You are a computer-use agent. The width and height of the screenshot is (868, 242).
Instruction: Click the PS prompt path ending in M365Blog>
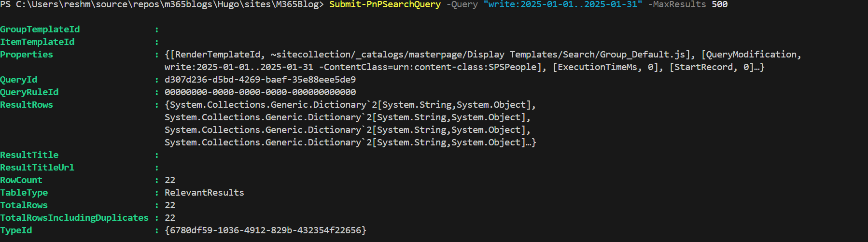tap(162, 4)
